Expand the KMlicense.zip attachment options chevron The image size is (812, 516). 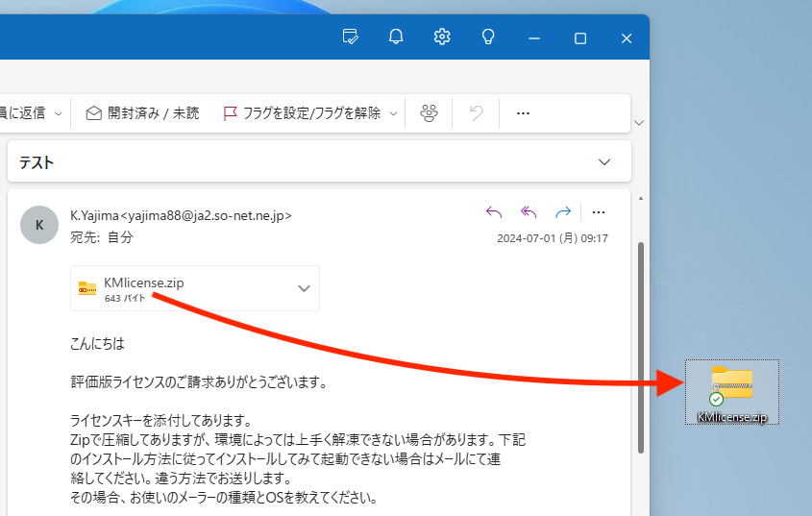(x=304, y=288)
